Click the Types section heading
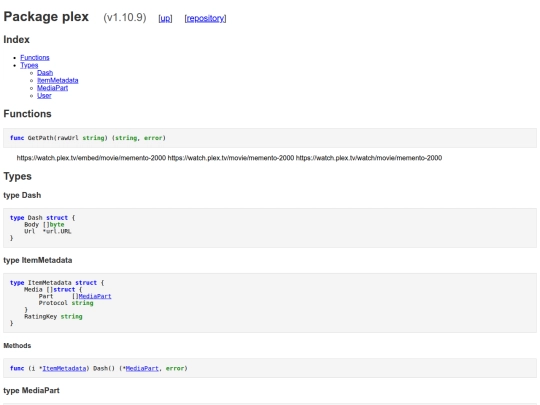 (18, 176)
